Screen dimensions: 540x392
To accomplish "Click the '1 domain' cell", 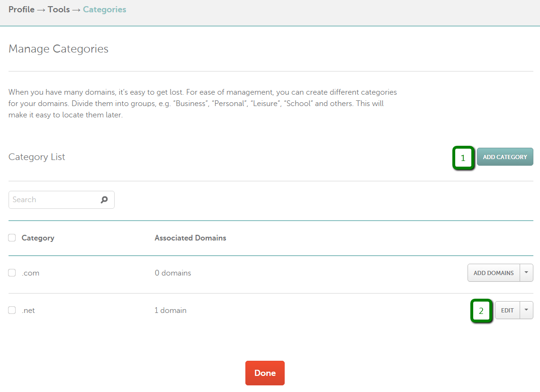I will tap(171, 311).
